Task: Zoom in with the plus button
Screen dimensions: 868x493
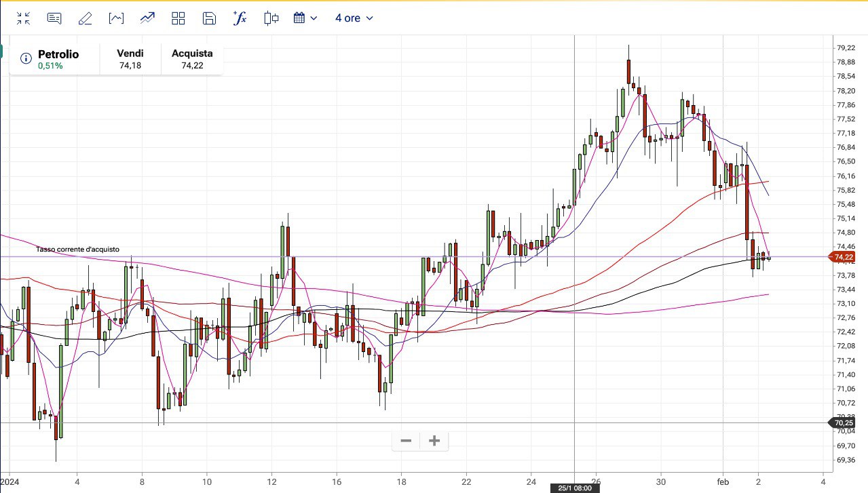Action: pos(434,441)
